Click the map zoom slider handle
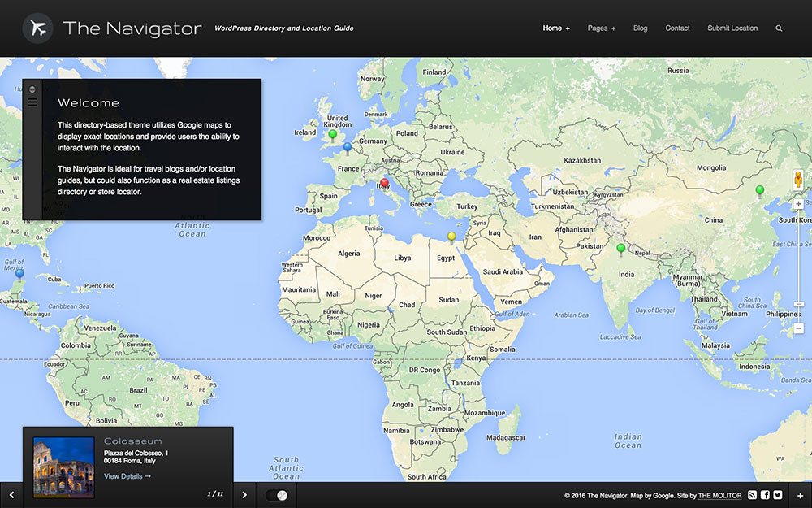 [798, 304]
